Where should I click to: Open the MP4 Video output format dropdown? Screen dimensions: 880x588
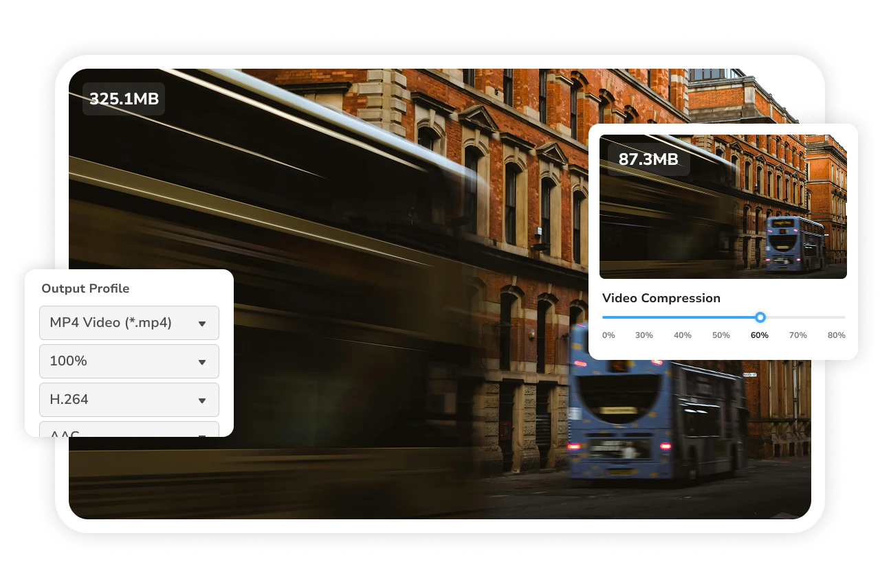point(129,323)
